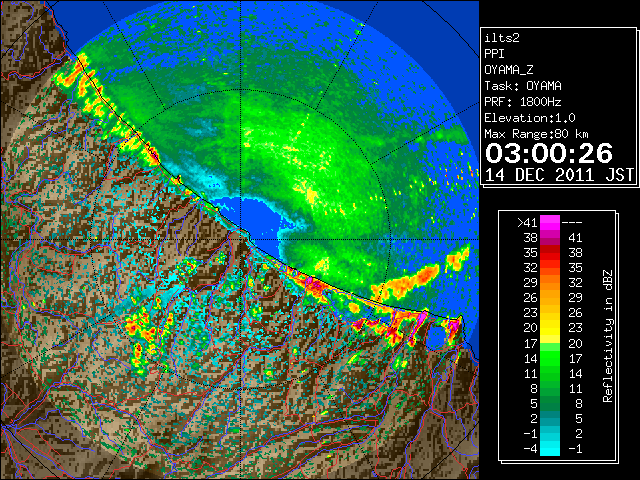Select the 'OYAMA_Z' product label
The image size is (640, 480).
509,70
